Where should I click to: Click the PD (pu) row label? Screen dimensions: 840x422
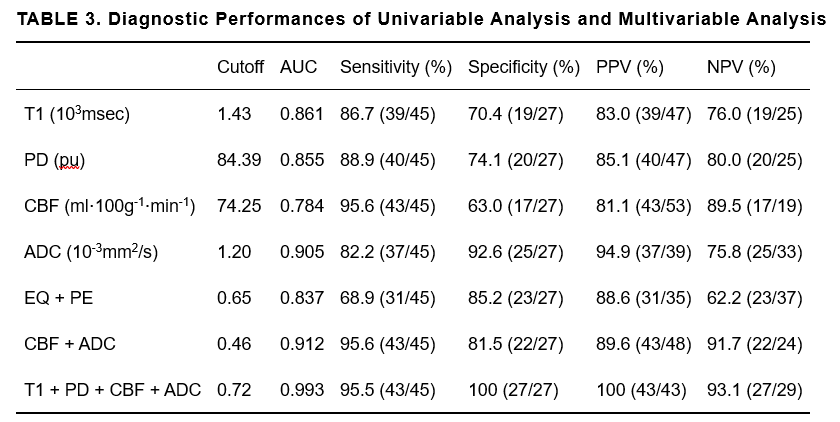point(55,160)
